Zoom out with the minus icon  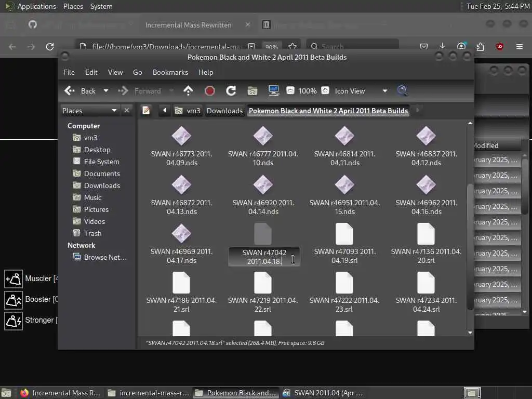point(290,90)
